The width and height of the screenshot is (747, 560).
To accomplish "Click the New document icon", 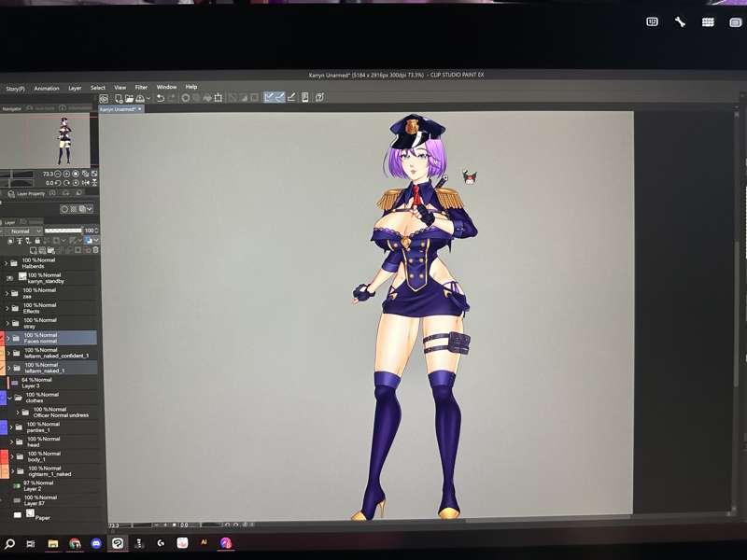I will click(x=119, y=99).
